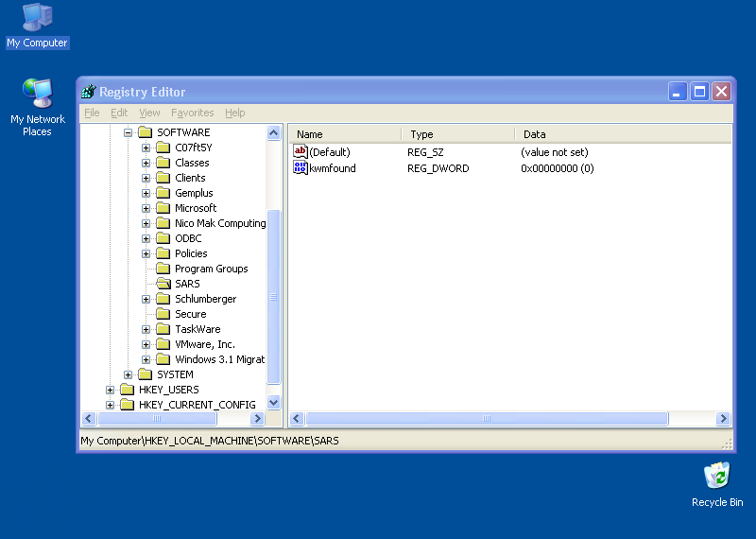Expand the TaskWare key
This screenshot has height=539, width=756.
(146, 330)
